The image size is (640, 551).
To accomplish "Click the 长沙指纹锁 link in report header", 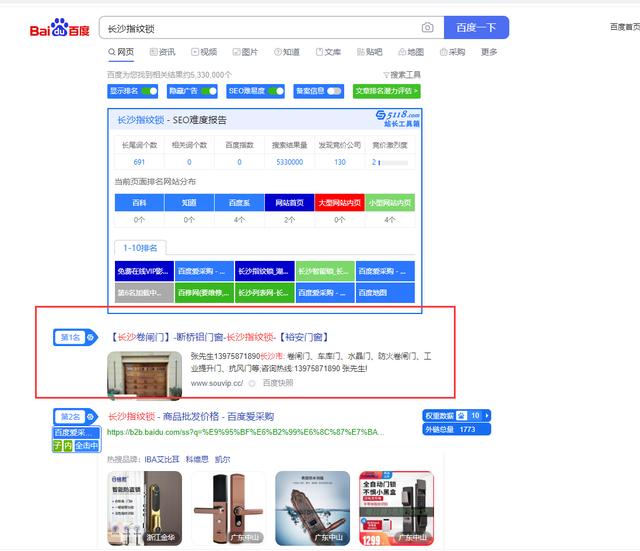I will tap(141, 120).
